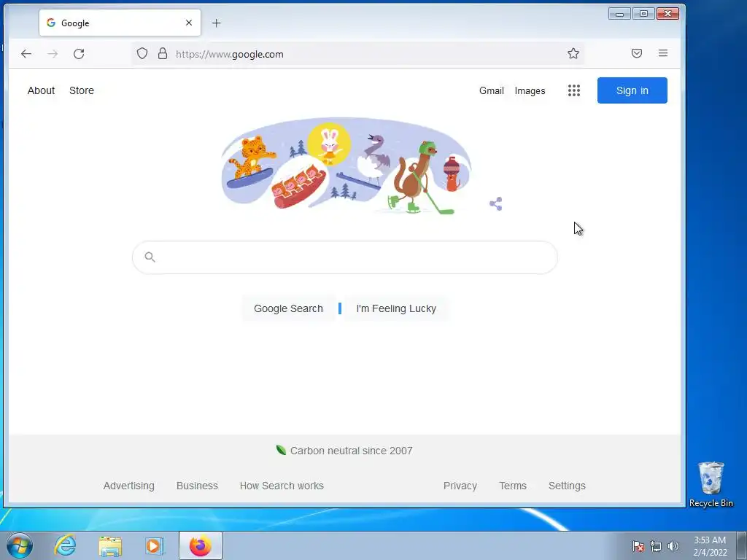This screenshot has height=560, width=747.
Task: Open the Action Center flag icon
Action: coord(638,546)
